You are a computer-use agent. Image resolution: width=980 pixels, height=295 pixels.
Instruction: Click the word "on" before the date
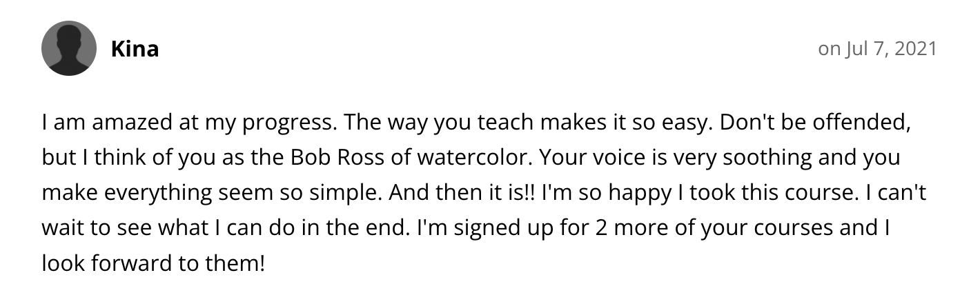point(828,49)
